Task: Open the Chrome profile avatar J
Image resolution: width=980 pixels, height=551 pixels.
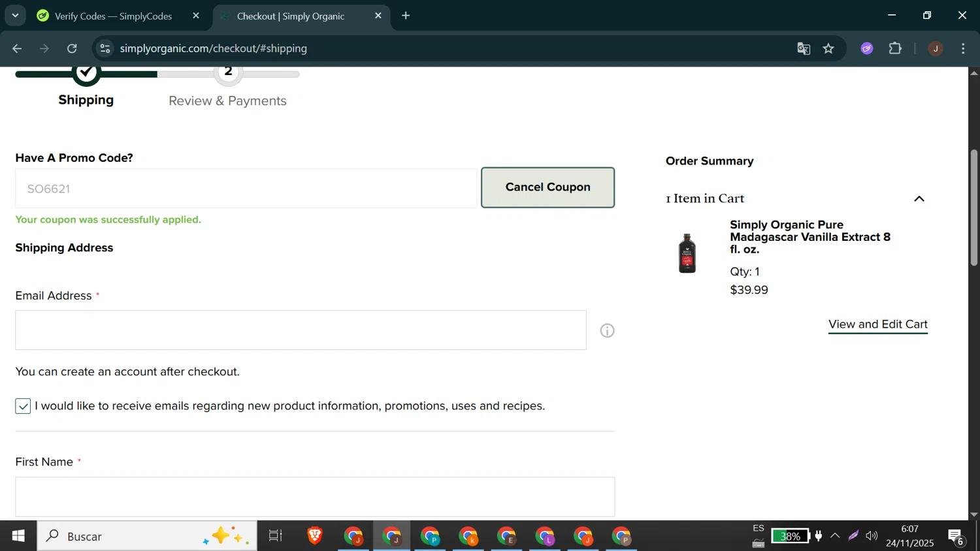Action: click(x=936, y=48)
